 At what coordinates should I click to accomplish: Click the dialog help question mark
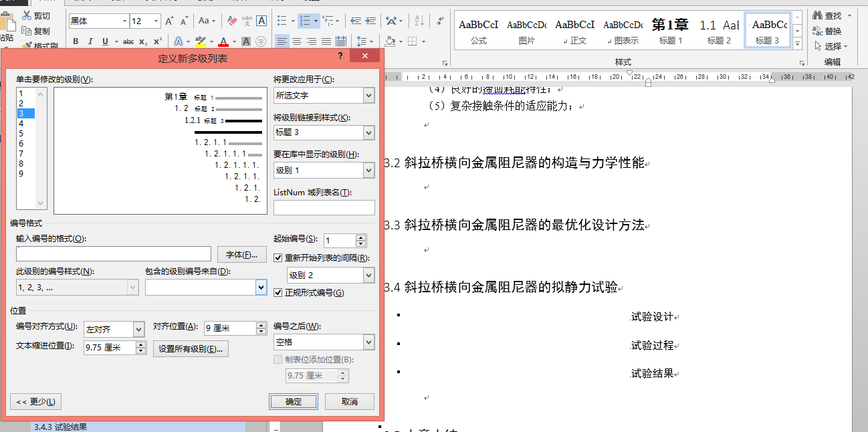coord(340,57)
